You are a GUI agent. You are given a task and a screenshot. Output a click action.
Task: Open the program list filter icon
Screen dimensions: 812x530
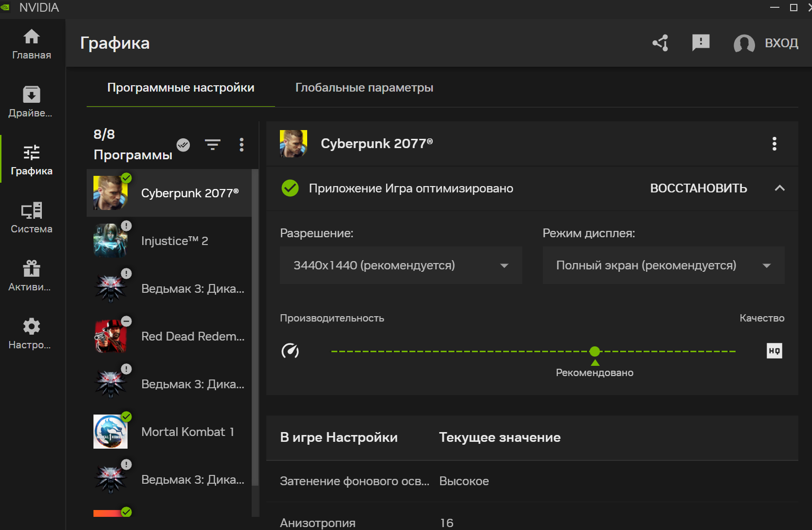[x=213, y=144]
